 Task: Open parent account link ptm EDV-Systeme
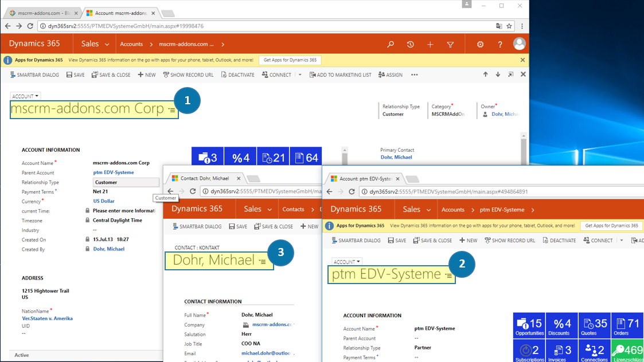tap(114, 172)
